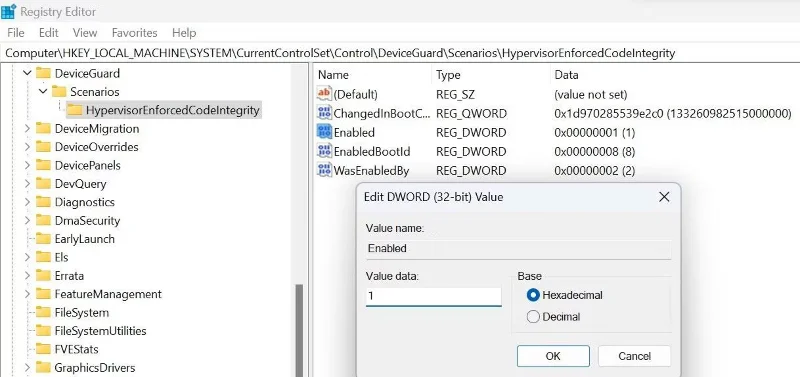Image resolution: width=800 pixels, height=377 pixels.
Task: Click the Errata folder icon
Action: (x=43, y=275)
